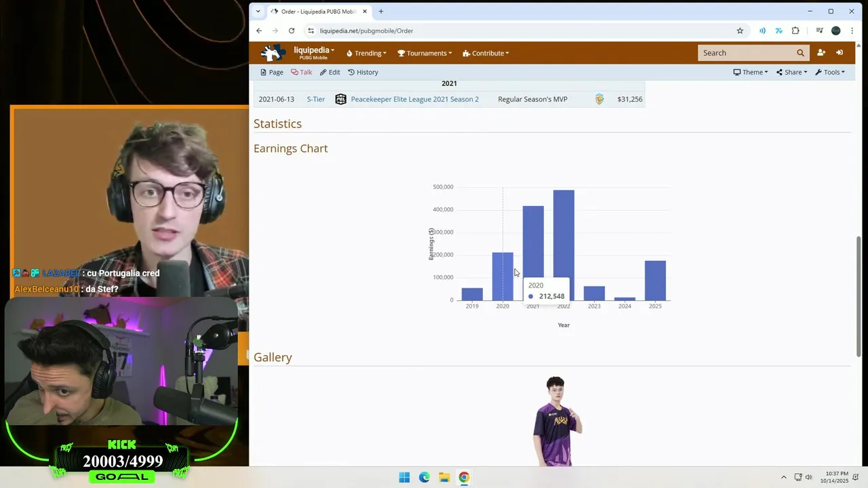Open Microsoft Edge from the taskbar

click(424, 477)
